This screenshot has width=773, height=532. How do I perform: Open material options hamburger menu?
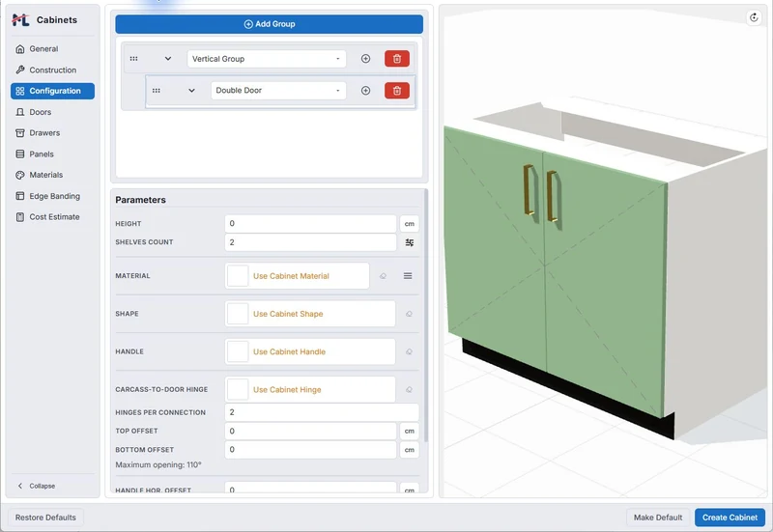tap(408, 276)
